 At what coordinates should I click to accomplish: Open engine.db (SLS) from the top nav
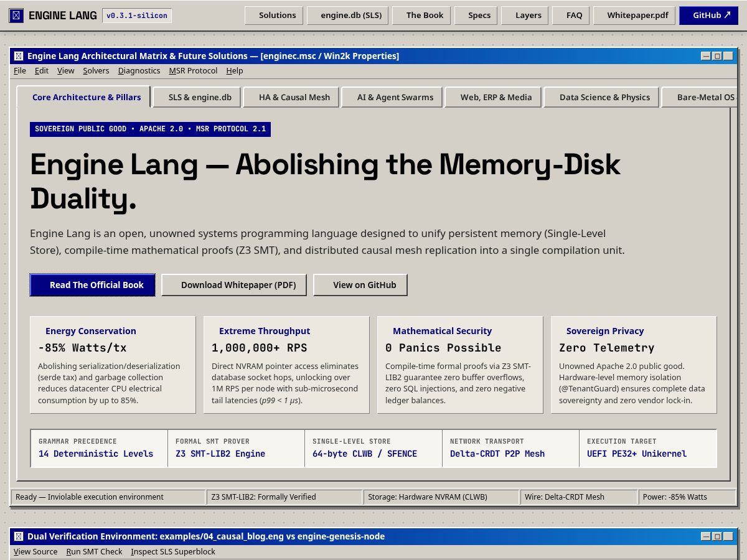[x=348, y=15]
